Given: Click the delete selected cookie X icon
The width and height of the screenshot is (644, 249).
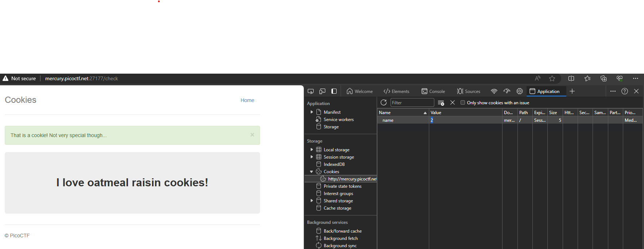Looking at the screenshot, I should click(453, 102).
